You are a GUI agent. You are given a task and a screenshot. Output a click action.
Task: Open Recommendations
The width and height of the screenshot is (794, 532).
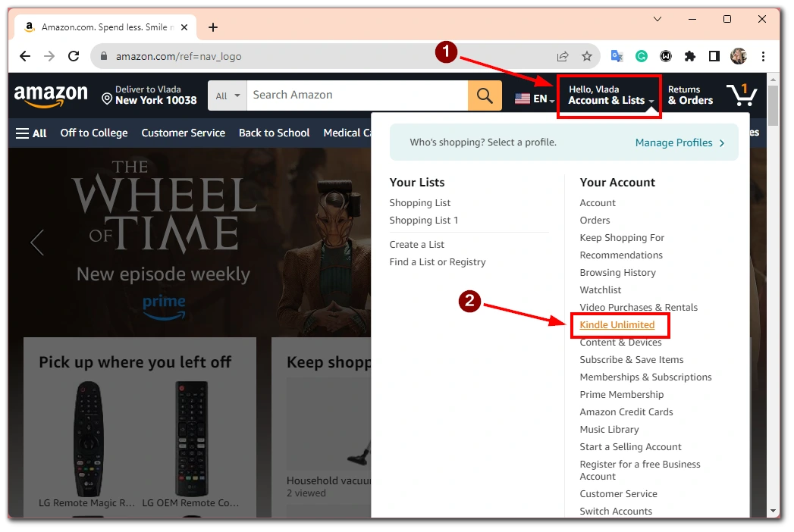[x=621, y=255]
